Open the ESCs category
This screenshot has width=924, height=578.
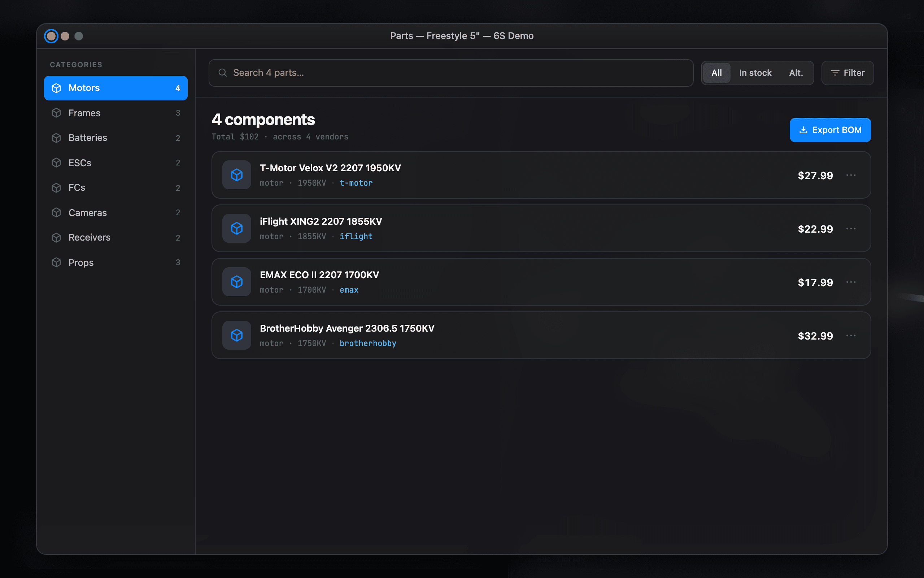click(116, 163)
